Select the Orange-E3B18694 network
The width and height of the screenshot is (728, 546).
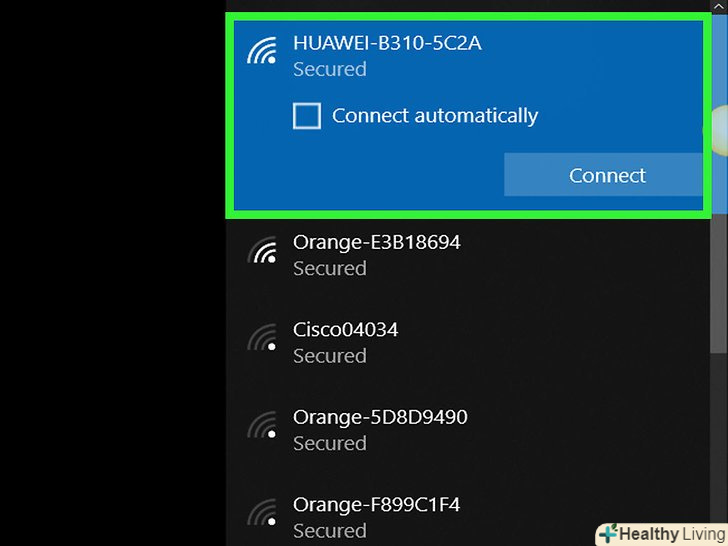tap(468, 255)
